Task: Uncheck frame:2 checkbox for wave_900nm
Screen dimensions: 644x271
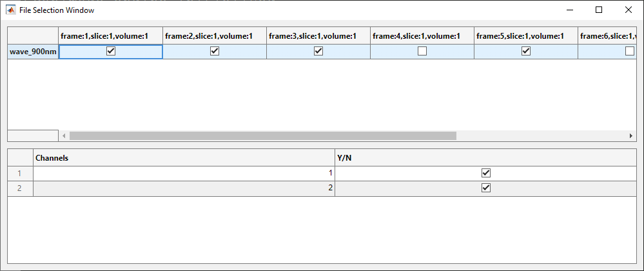Action: [215, 52]
